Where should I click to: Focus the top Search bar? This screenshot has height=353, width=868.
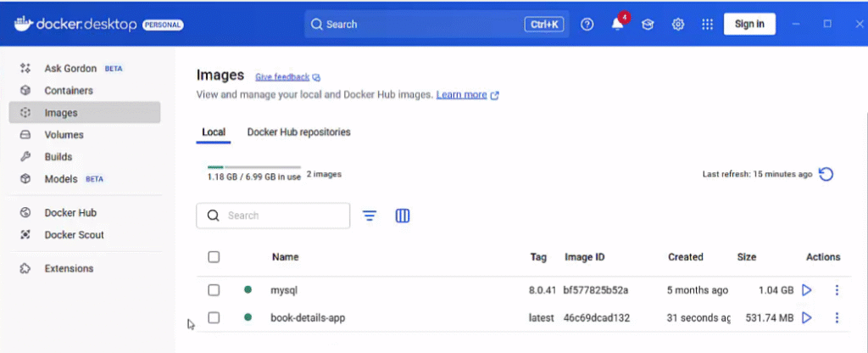(437, 25)
